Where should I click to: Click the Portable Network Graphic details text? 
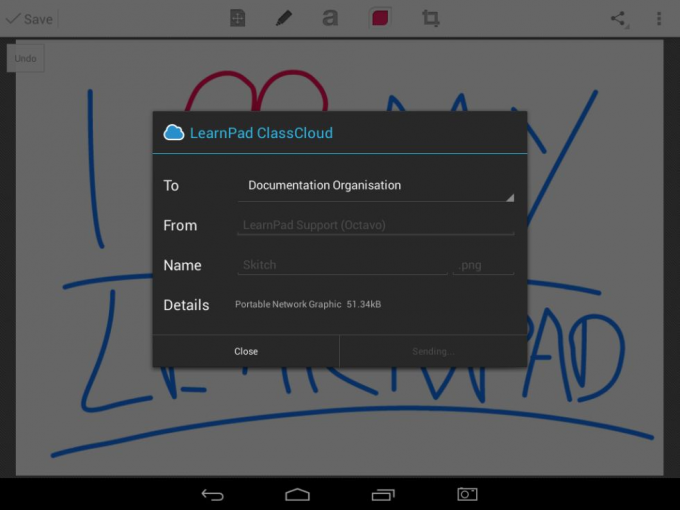(288, 304)
